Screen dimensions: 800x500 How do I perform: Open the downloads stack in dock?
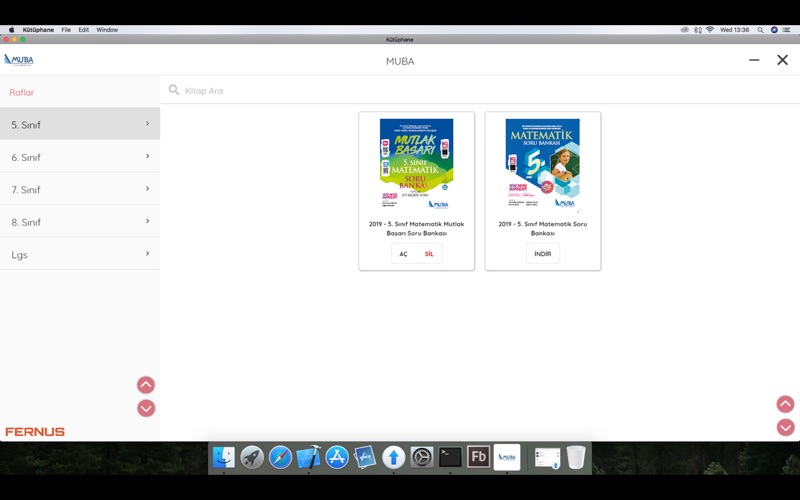pyautogui.click(x=547, y=457)
